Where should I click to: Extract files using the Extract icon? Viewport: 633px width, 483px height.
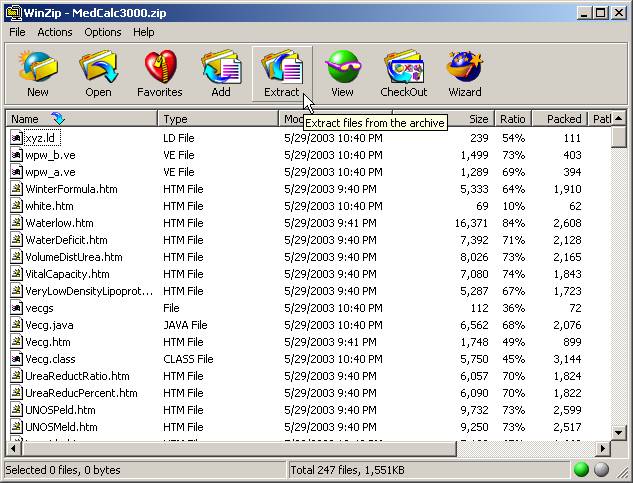pyautogui.click(x=281, y=74)
